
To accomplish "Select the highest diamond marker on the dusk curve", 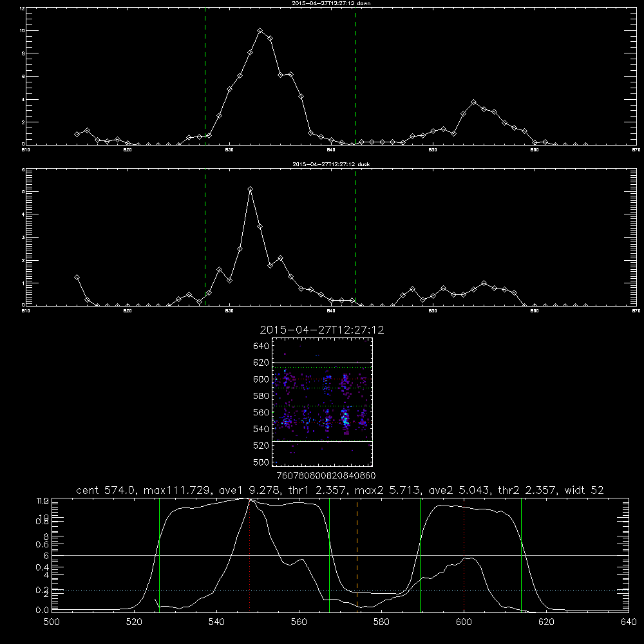I will tap(250, 189).
